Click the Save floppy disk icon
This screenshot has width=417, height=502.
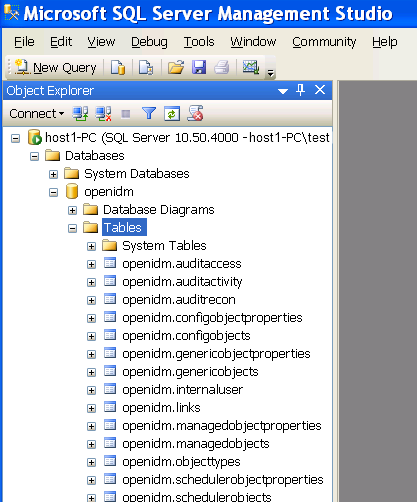pos(199,67)
